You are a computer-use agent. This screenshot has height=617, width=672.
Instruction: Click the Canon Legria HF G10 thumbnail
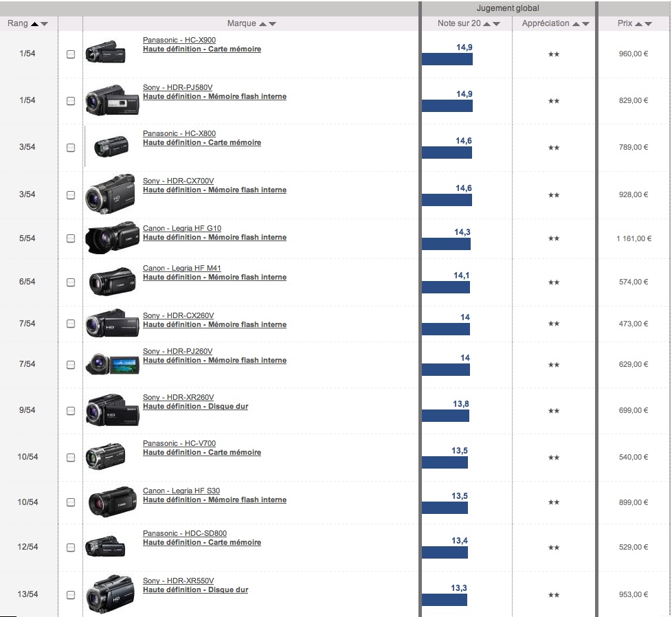coord(112,238)
